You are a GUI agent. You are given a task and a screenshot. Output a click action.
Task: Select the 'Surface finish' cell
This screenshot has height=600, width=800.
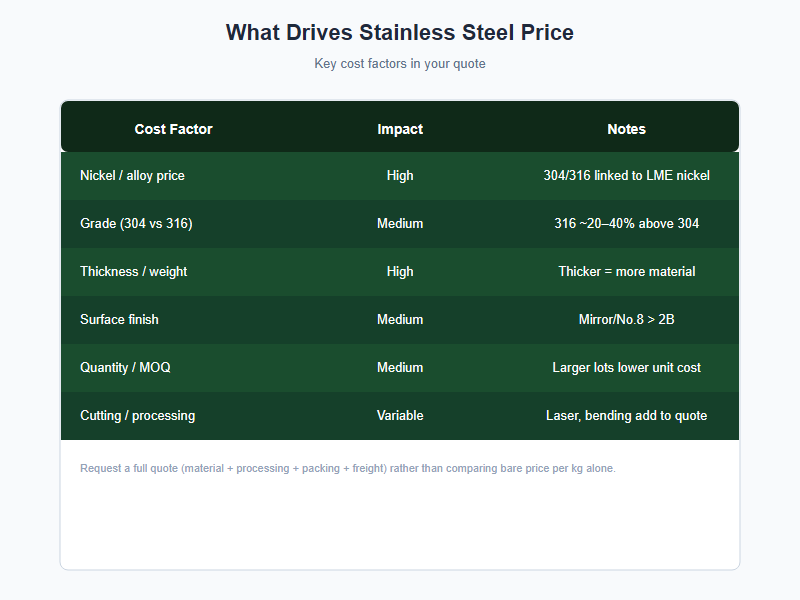(119, 319)
